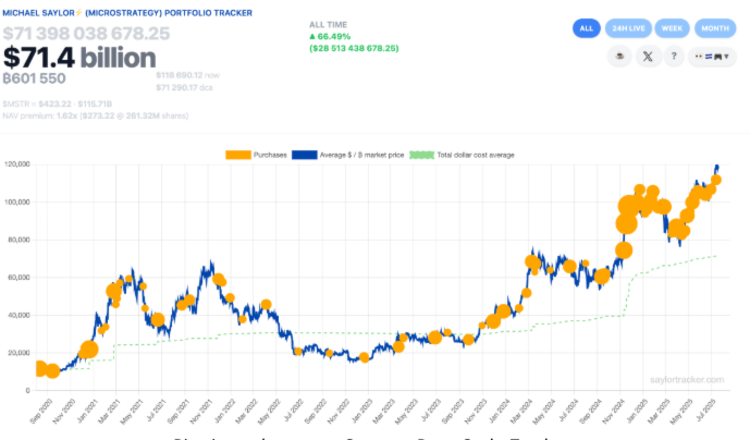Click the $118 690.12 now price
The height and width of the screenshot is (440, 750).
pyautogui.click(x=188, y=75)
